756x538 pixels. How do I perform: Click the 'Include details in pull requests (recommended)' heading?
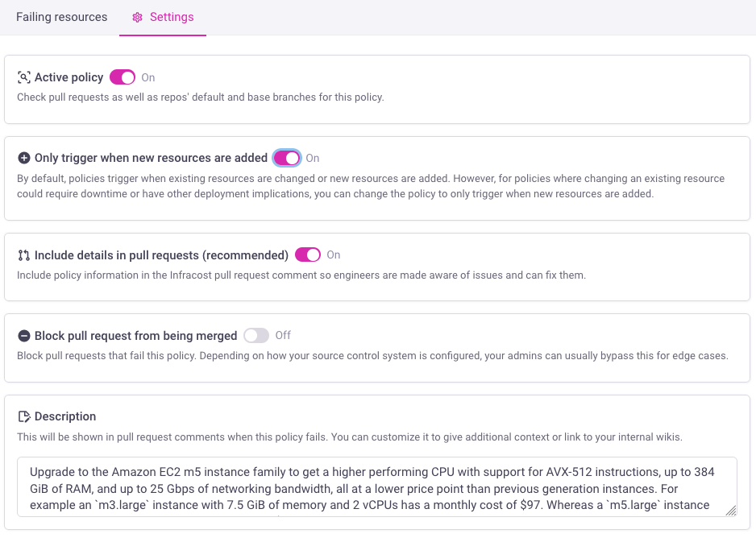point(161,255)
